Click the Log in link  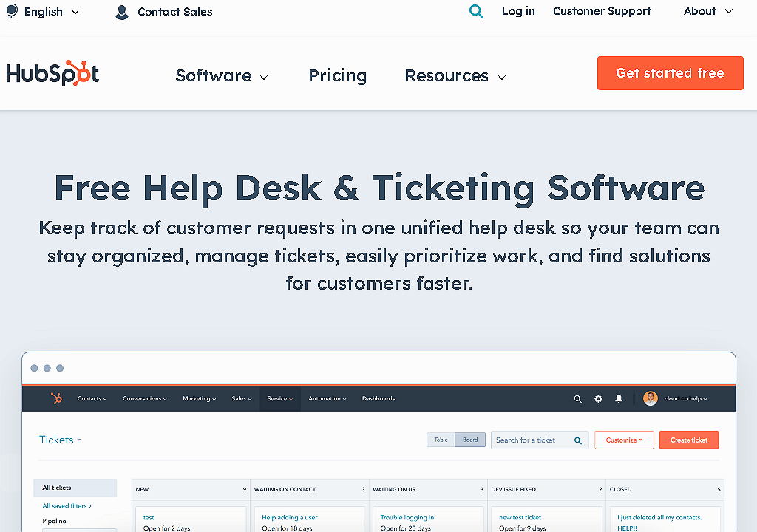point(518,11)
